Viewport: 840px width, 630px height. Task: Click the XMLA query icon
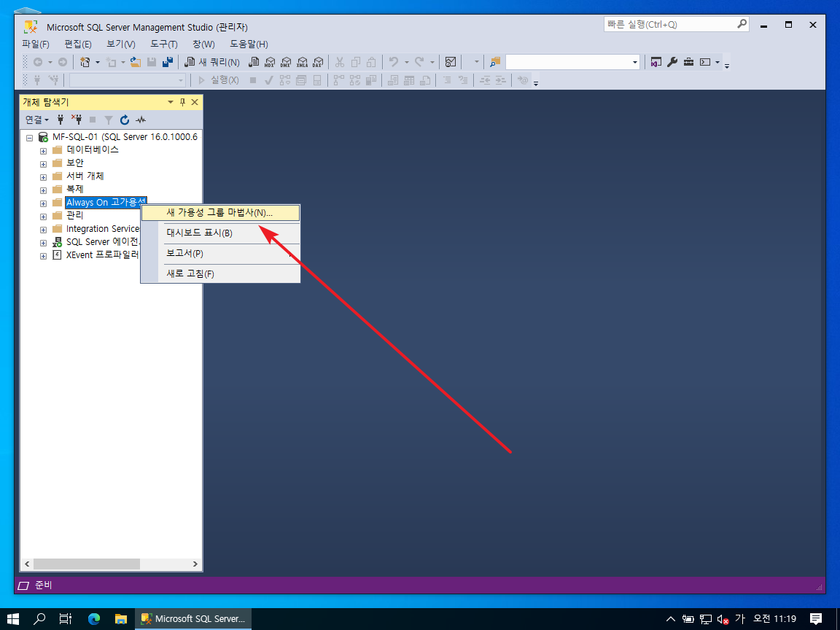(x=302, y=62)
